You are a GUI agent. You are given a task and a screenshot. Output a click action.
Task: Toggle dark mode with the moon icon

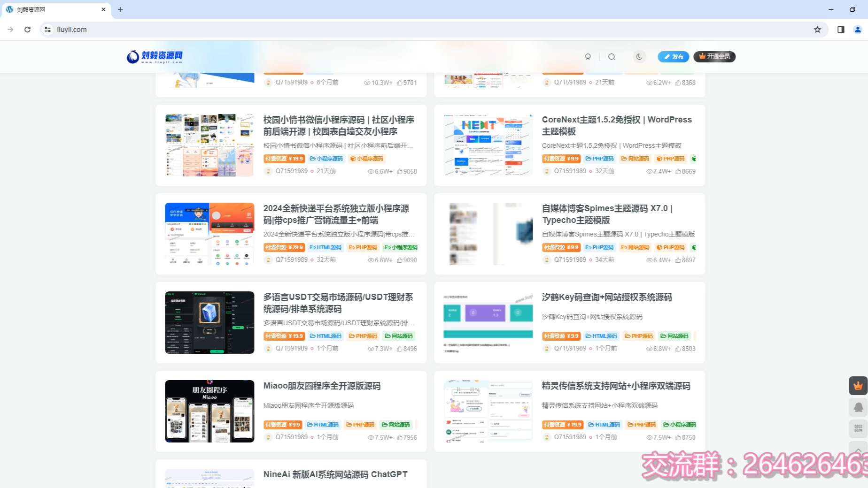point(639,56)
